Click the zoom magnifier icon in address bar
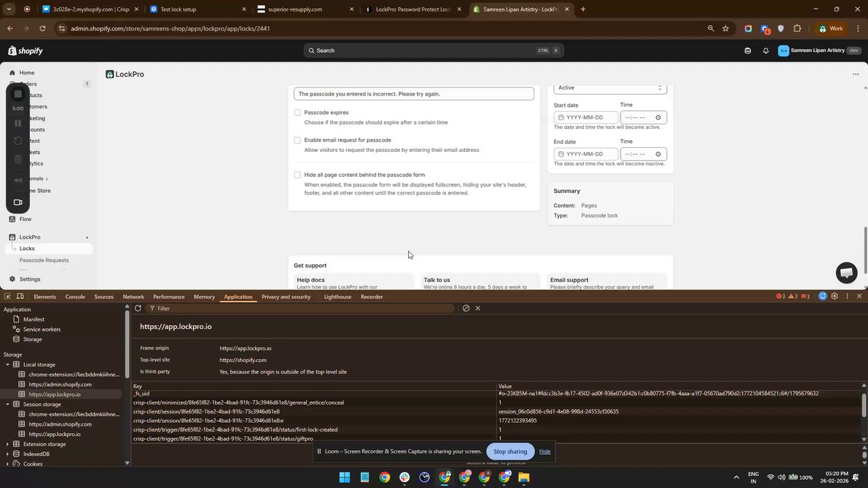This screenshot has height=488, width=868. [x=711, y=28]
